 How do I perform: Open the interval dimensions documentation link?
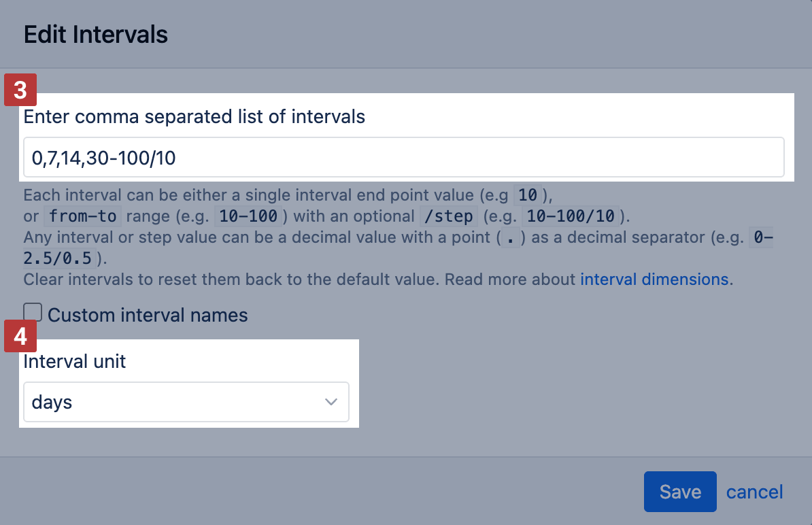[655, 279]
